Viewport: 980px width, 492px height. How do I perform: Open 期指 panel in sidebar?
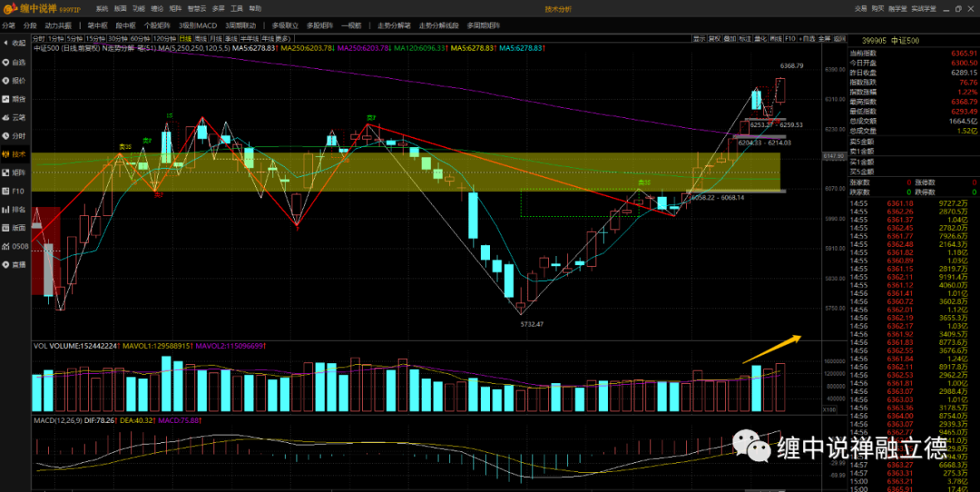(15, 99)
